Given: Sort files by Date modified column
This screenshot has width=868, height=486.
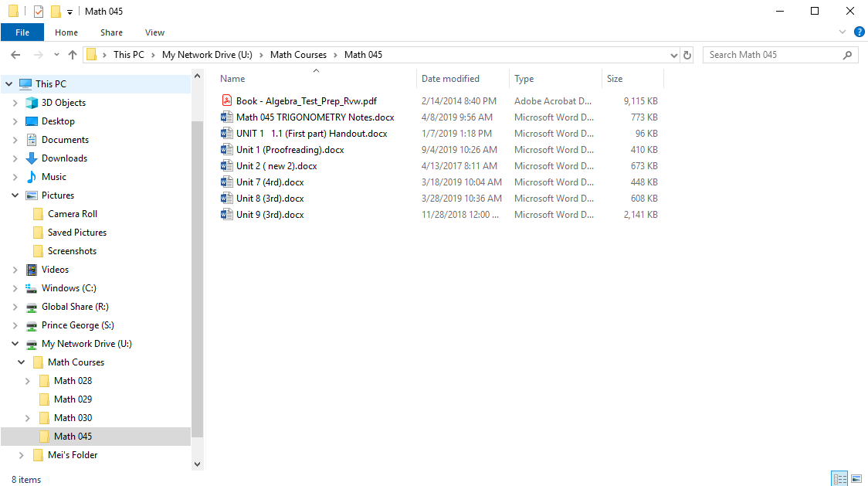Looking at the screenshot, I should 450,79.
